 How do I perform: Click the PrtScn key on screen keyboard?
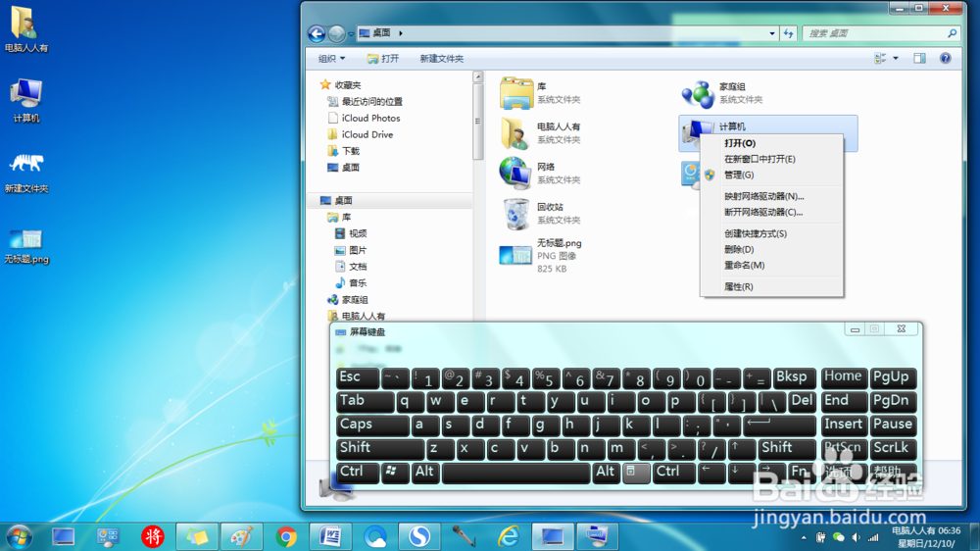844,448
